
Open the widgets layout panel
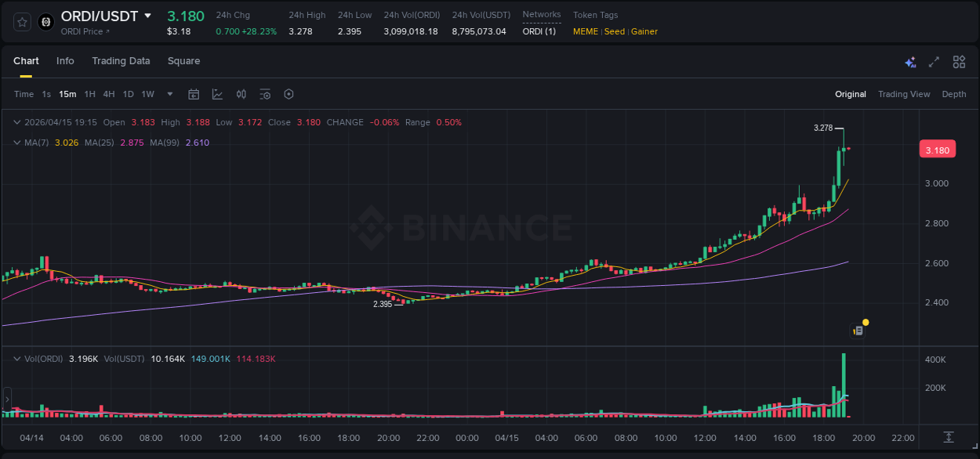point(958,61)
